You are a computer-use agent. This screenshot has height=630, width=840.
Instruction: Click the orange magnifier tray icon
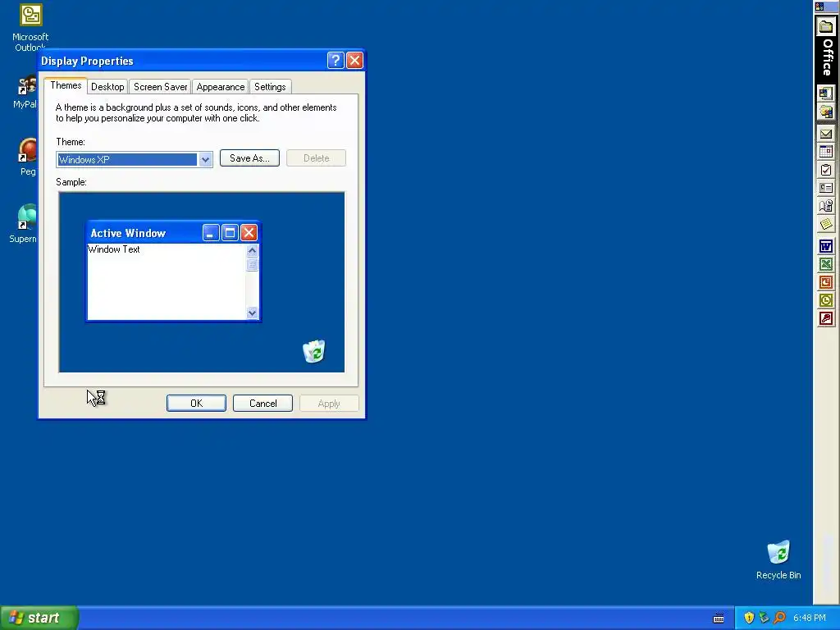[779, 618]
